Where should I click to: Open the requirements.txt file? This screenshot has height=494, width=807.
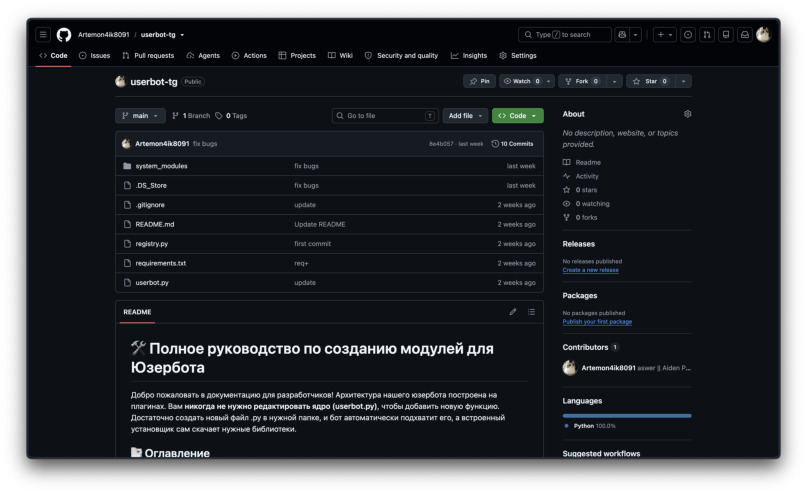pyautogui.click(x=161, y=263)
